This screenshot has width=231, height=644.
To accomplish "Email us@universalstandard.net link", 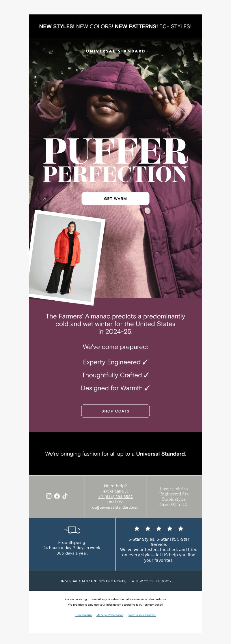I will (115, 507).
